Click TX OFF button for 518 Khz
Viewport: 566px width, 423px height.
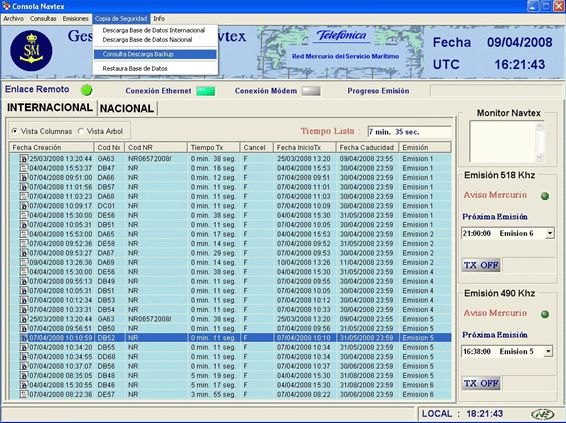481,265
